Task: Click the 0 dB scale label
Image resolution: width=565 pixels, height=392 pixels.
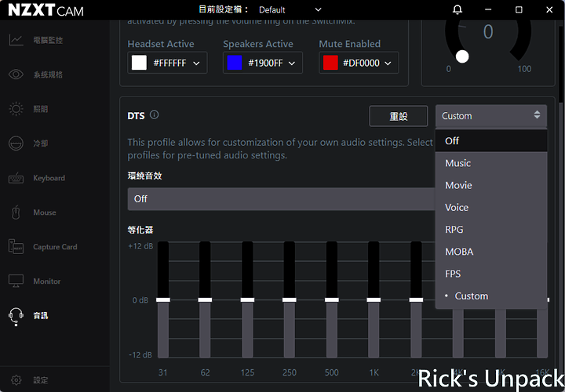Action: point(140,300)
